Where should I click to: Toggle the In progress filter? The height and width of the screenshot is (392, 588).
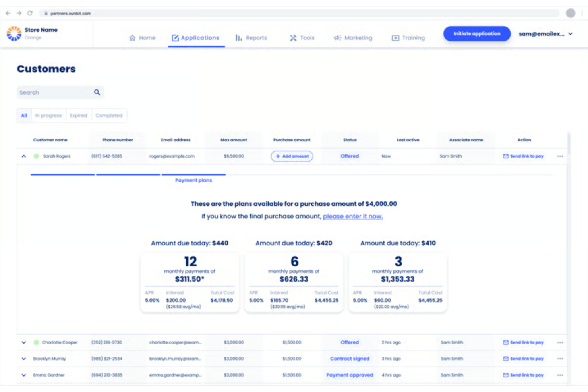pyautogui.click(x=48, y=115)
